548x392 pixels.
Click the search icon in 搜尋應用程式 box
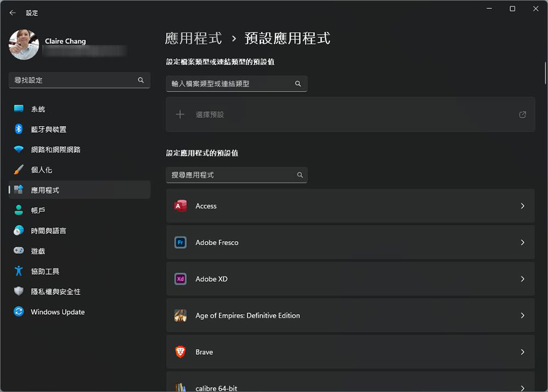pos(300,175)
